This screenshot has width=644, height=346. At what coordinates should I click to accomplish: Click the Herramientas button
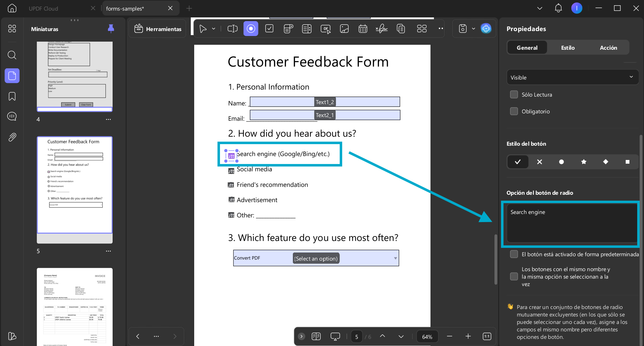158,29
